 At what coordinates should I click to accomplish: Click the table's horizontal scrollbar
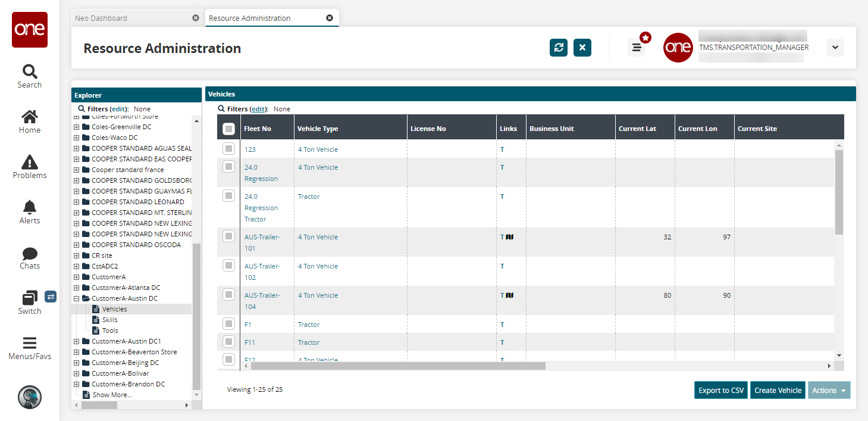coord(397,366)
